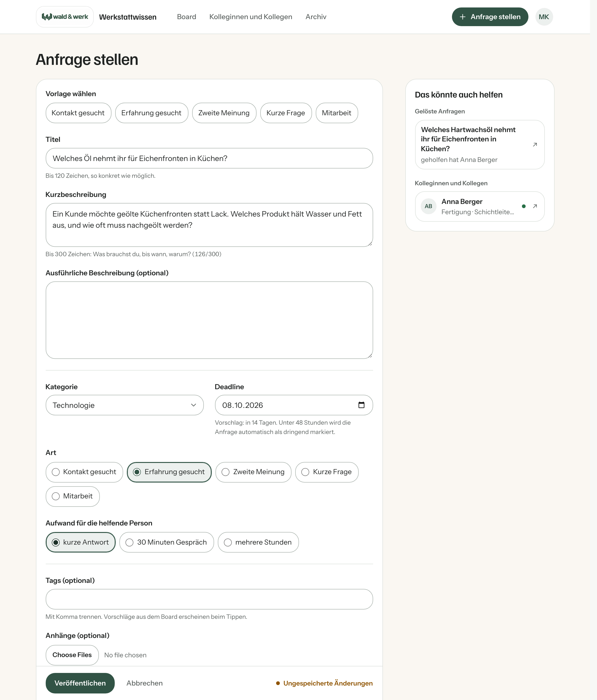Viewport: 597px width, 700px height.
Task: Click the 'geholfen hat Anna Berger' text
Action: point(459,160)
